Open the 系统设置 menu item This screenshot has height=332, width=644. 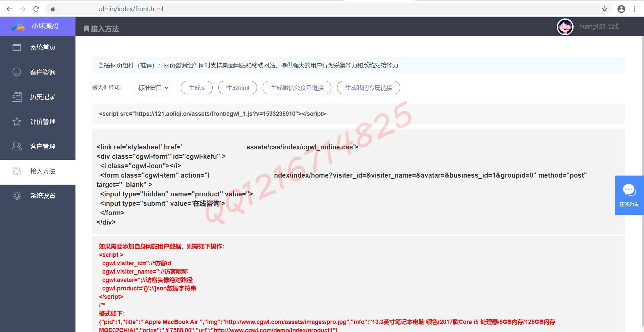click(x=38, y=196)
